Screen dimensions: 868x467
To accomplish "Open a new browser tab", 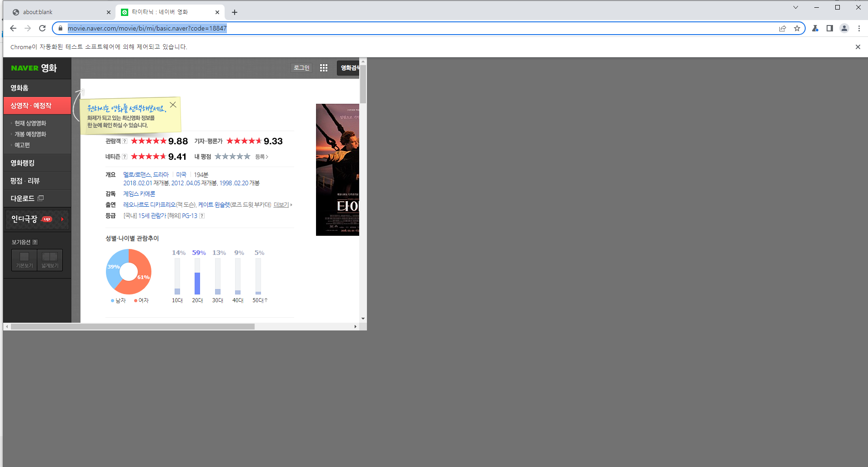I will tap(235, 12).
